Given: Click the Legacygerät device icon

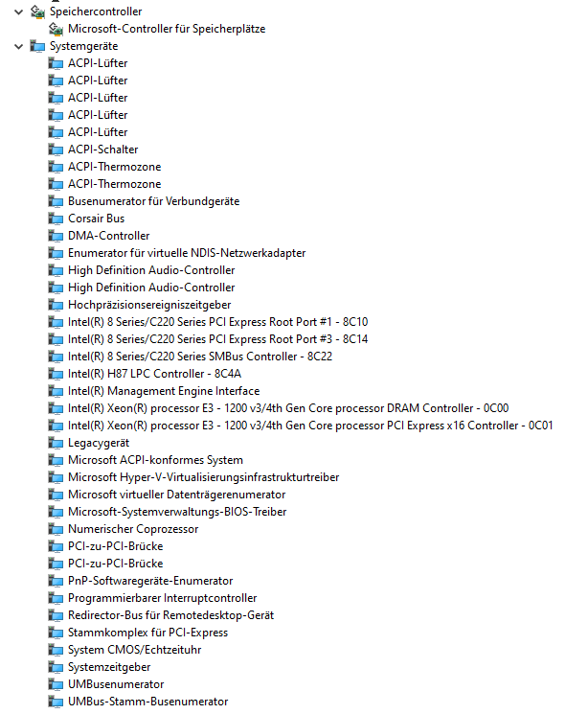Looking at the screenshot, I should pyautogui.click(x=56, y=443).
